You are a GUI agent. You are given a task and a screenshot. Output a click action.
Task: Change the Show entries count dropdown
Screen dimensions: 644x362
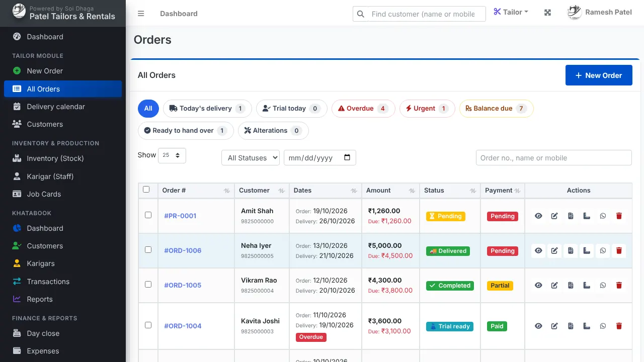(x=172, y=156)
